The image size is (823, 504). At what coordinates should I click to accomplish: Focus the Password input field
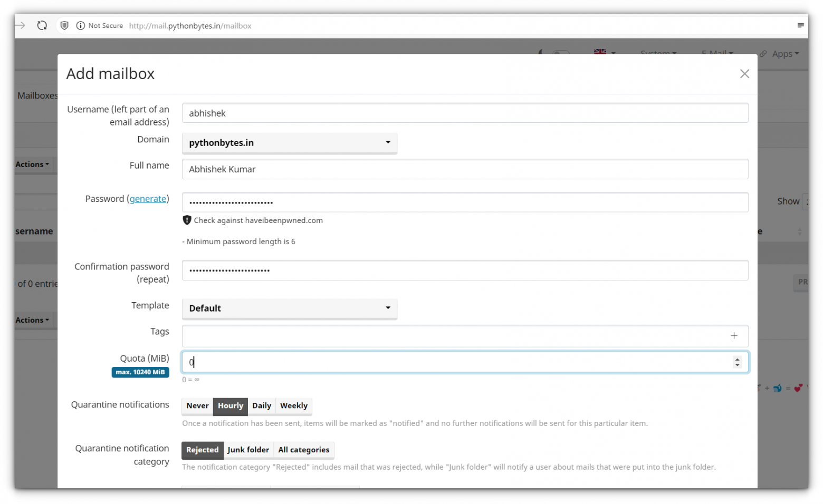click(x=465, y=202)
